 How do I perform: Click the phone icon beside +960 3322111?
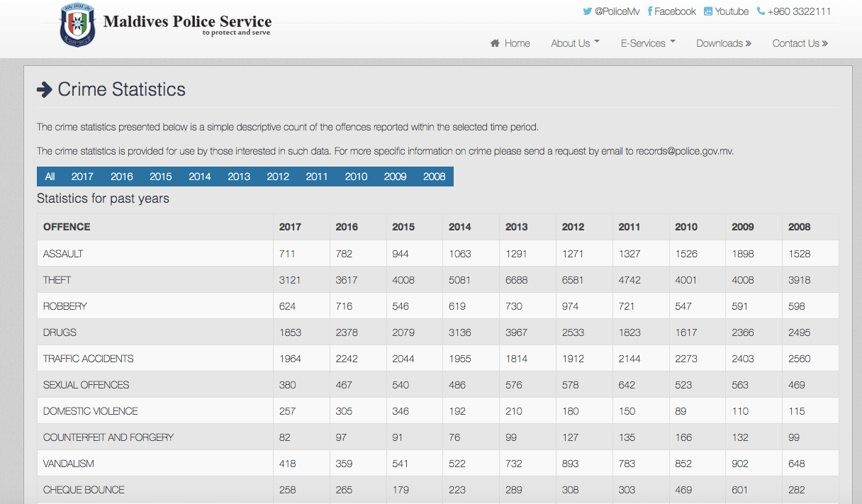[761, 11]
